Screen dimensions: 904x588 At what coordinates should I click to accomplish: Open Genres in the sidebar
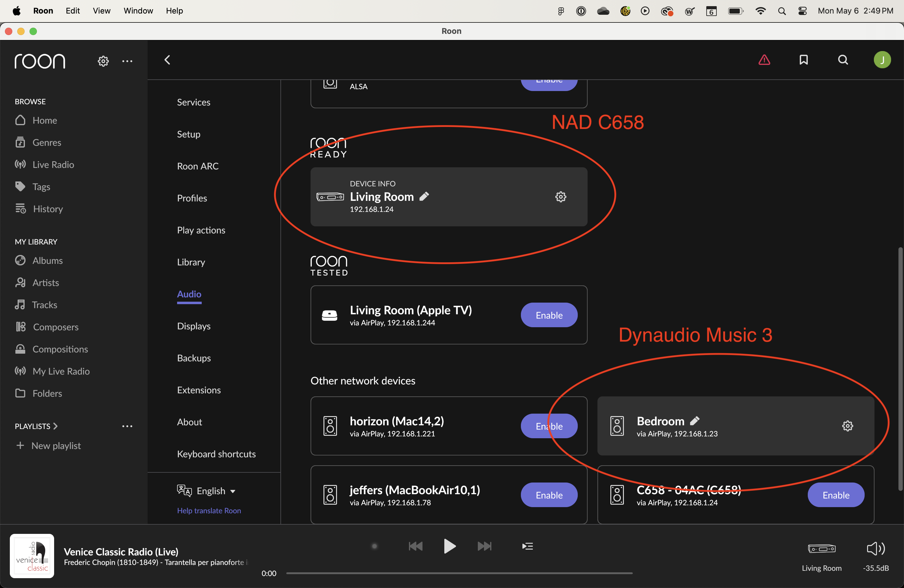click(x=38, y=142)
